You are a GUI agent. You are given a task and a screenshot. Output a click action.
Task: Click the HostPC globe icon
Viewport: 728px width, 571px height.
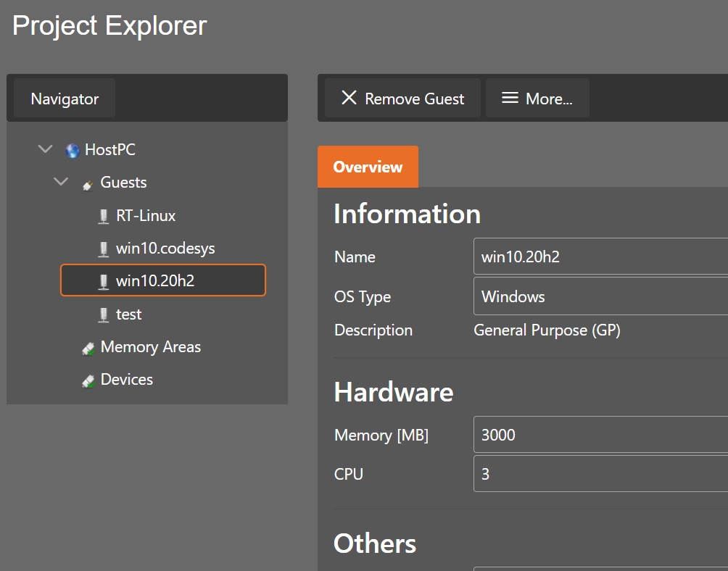point(72,151)
